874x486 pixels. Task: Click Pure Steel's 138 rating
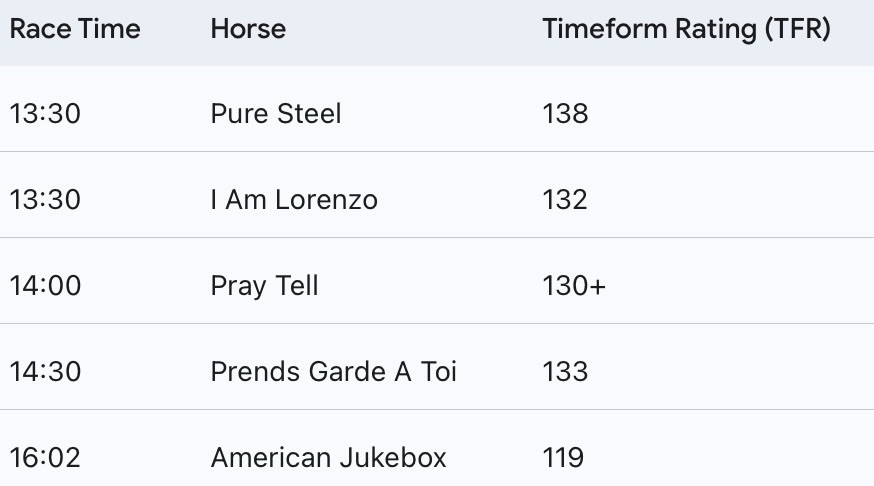[565, 114]
